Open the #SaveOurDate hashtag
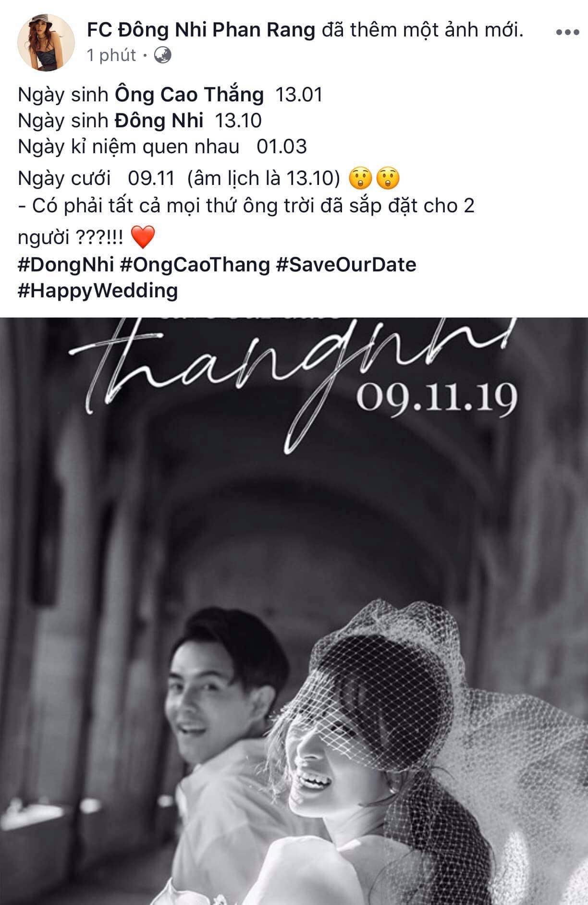Viewport: 588px width, 905px height. (x=346, y=265)
